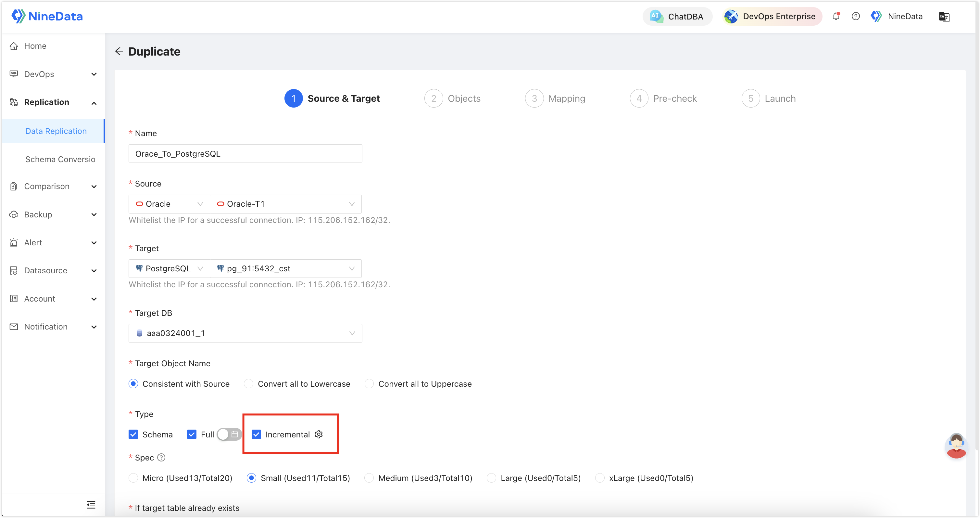The width and height of the screenshot is (980, 518).
Task: Choose xLarge spec radio option
Action: pos(600,478)
